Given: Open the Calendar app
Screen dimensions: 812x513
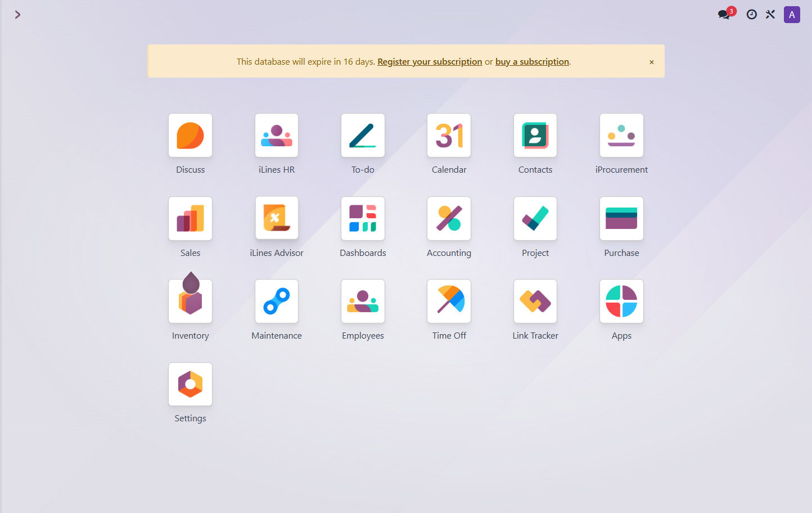Looking at the screenshot, I should [x=449, y=136].
